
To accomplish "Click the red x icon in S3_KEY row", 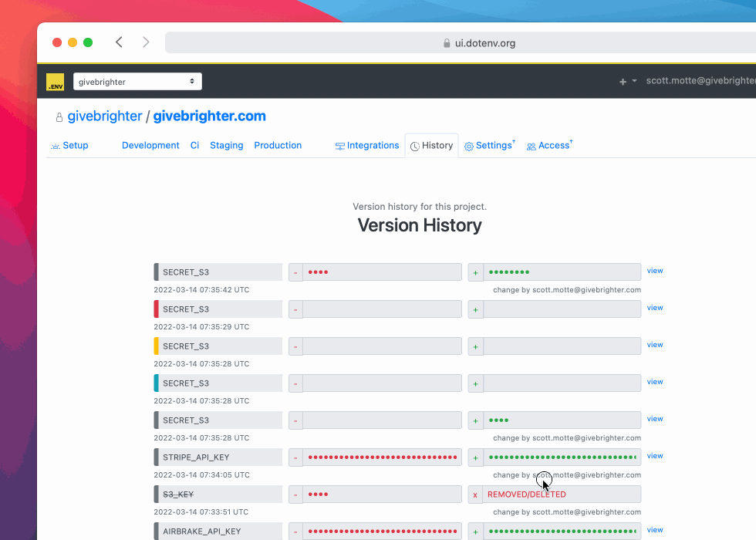I will tap(475, 494).
